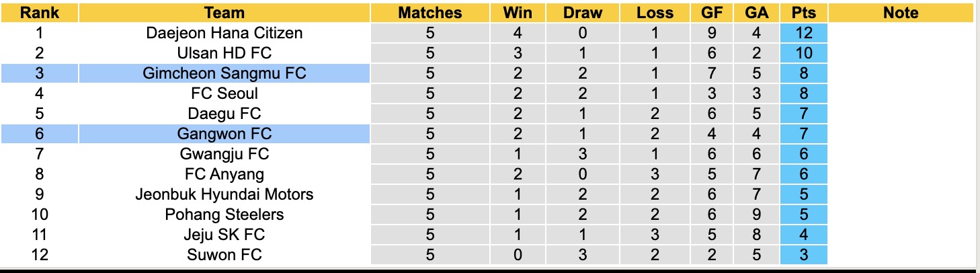This screenshot has height=273, width=980.
Task: Select Jeju SK FC team name
Action: (224, 235)
